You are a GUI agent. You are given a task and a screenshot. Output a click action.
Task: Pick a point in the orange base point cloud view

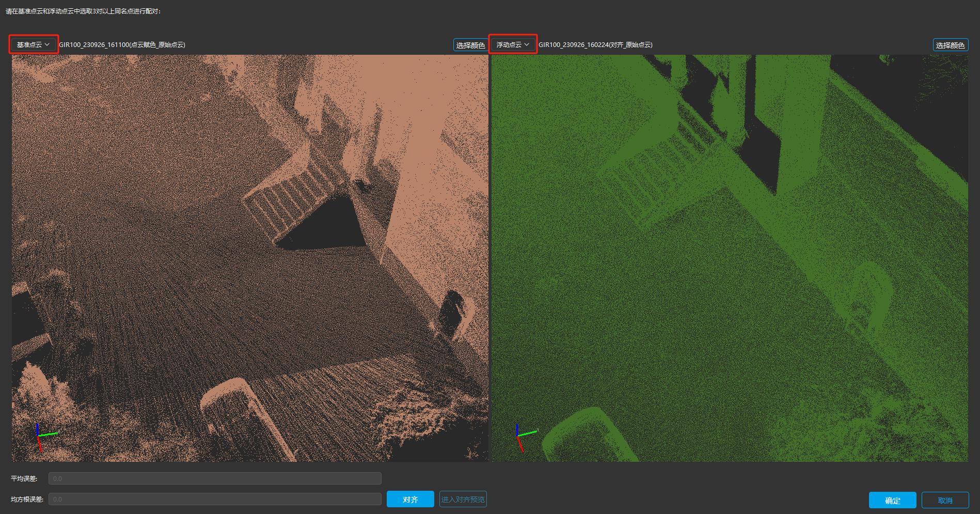[x=250, y=258]
